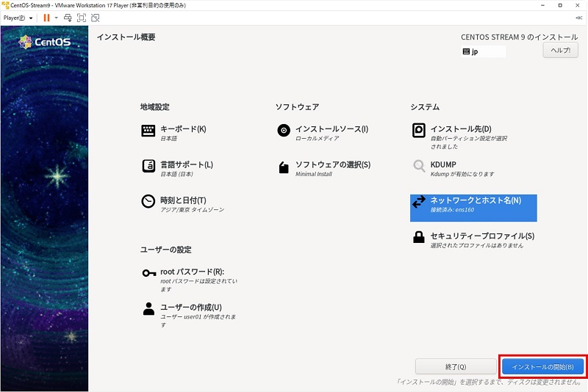Click the '地域設定' section heading

[x=155, y=107]
